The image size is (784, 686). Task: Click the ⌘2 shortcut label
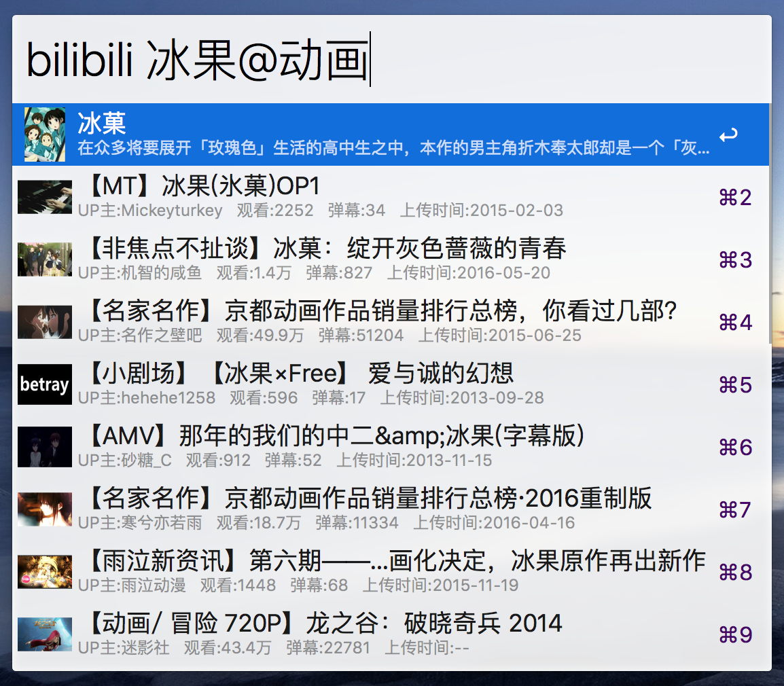pyautogui.click(x=736, y=198)
